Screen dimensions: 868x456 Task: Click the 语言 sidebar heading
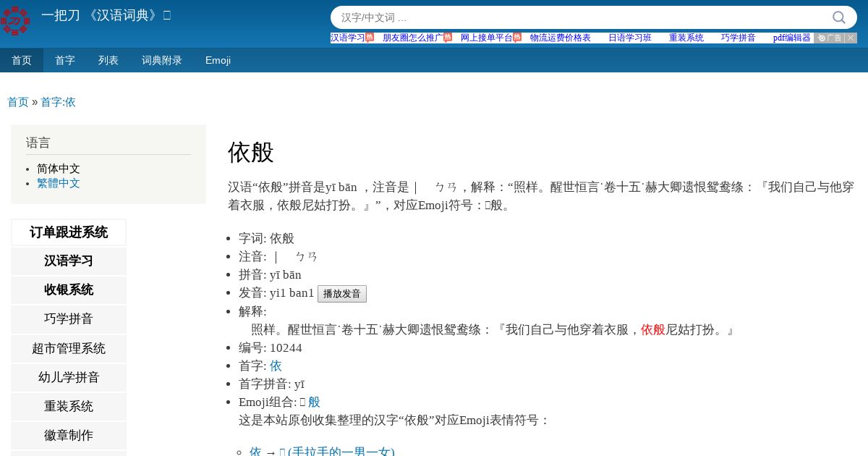(x=38, y=143)
